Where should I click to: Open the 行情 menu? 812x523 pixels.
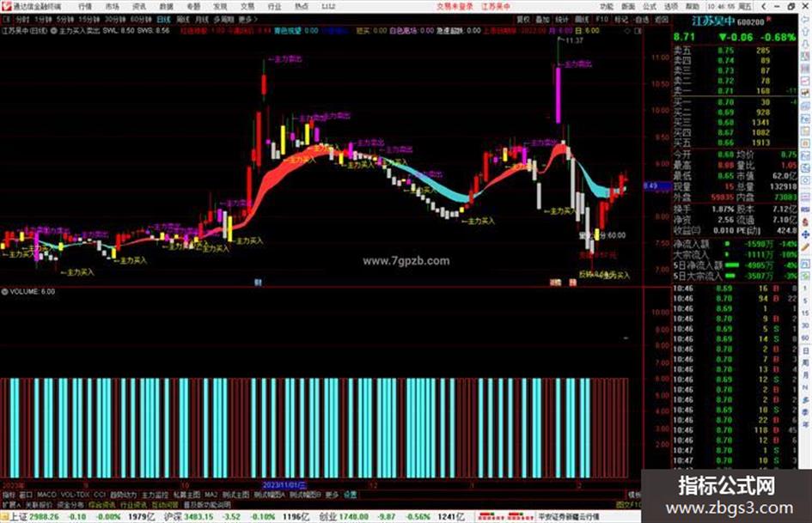(85, 7)
